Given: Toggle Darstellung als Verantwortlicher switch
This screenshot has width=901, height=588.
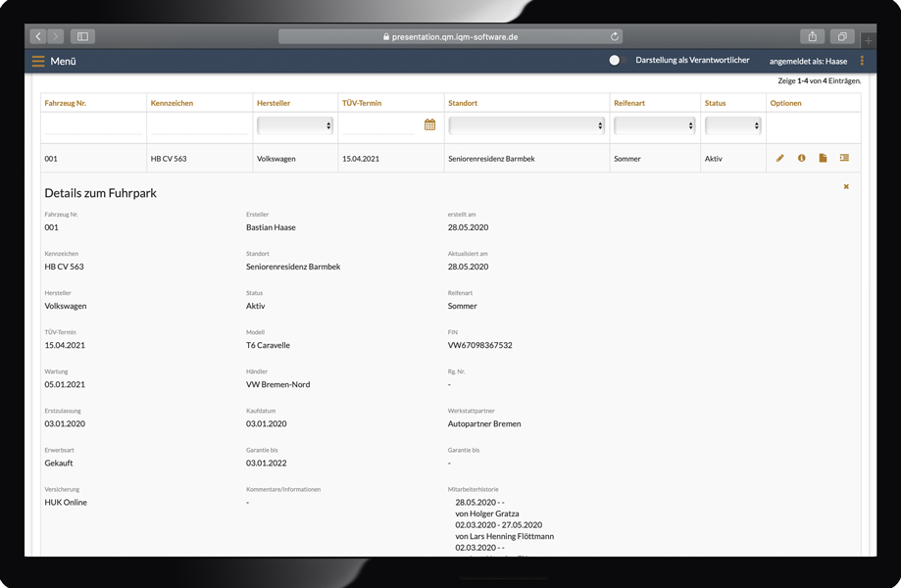Looking at the screenshot, I should click(616, 61).
